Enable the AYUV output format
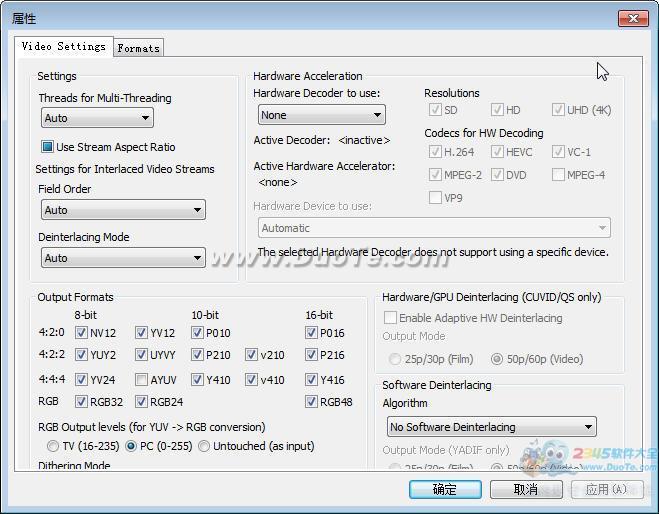659x514 pixels. (x=141, y=380)
